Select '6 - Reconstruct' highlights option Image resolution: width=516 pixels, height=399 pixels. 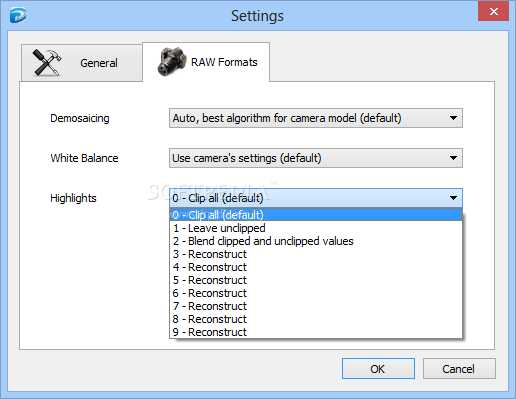point(316,293)
